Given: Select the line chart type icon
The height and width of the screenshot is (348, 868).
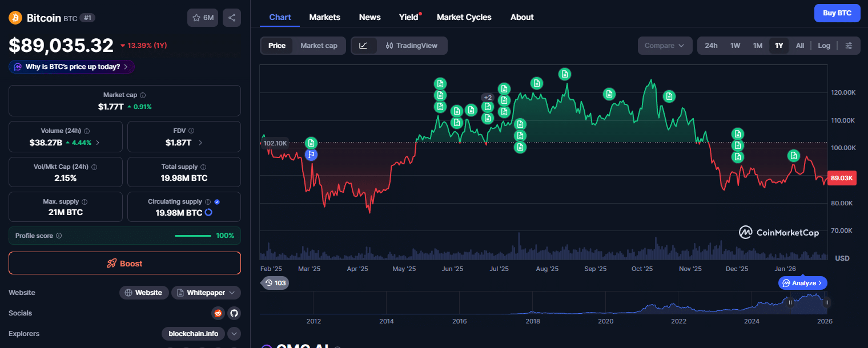Looking at the screenshot, I should point(364,46).
